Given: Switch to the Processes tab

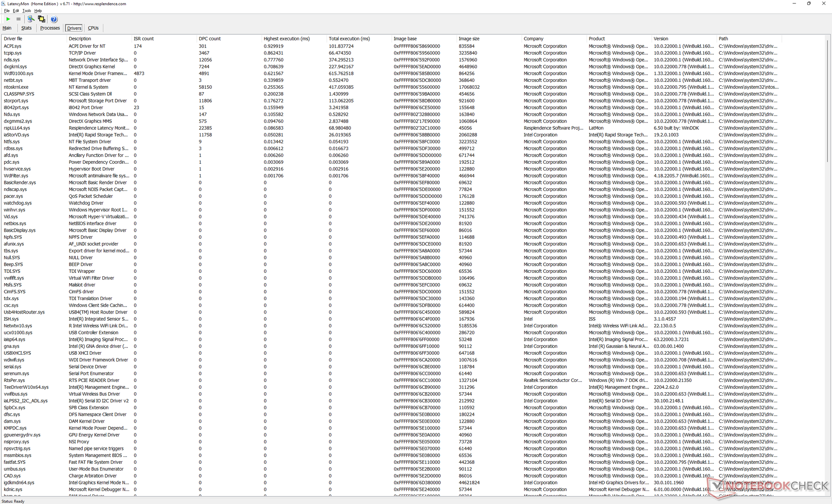Looking at the screenshot, I should tap(50, 28).
